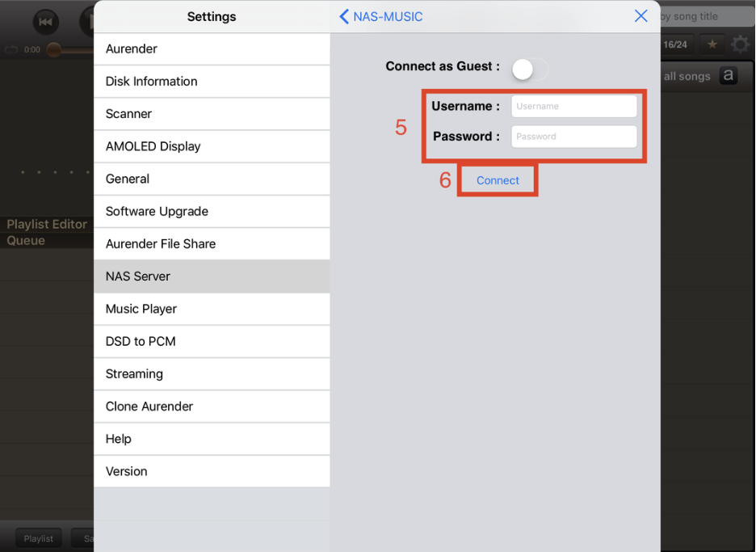Click the star favorites icon

712,44
